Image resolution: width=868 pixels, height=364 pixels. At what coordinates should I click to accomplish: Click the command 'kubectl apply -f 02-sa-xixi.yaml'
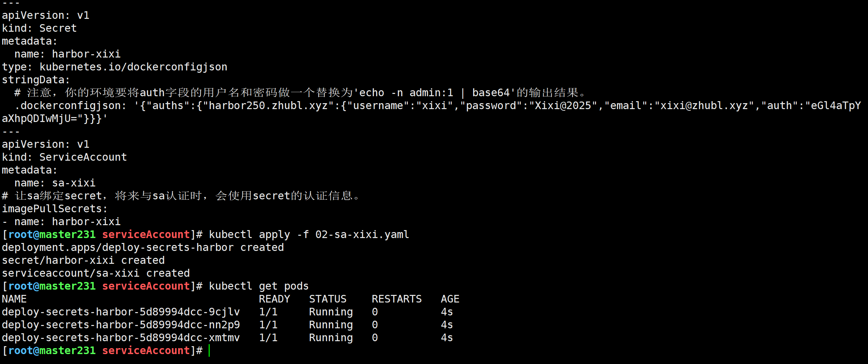[x=309, y=234]
